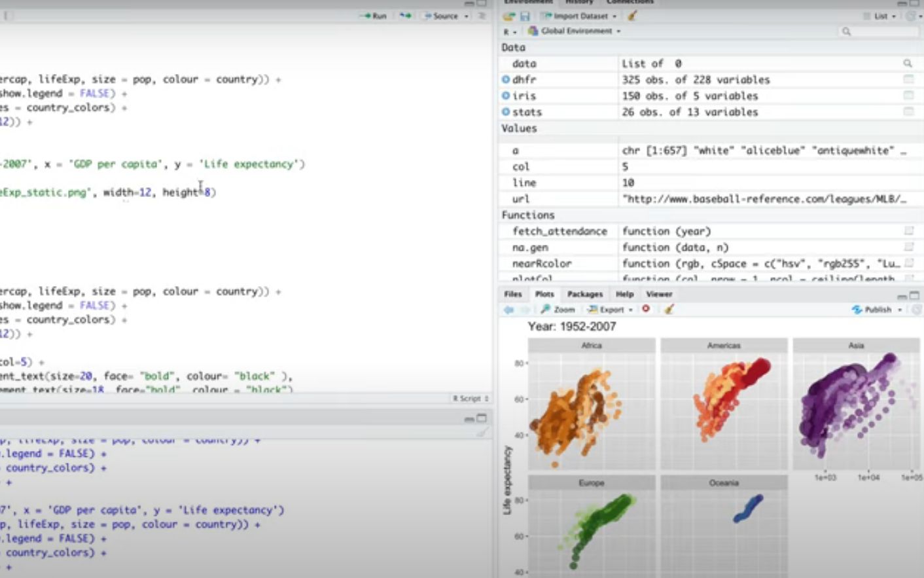
Task: Source the current script
Action: pos(444,16)
